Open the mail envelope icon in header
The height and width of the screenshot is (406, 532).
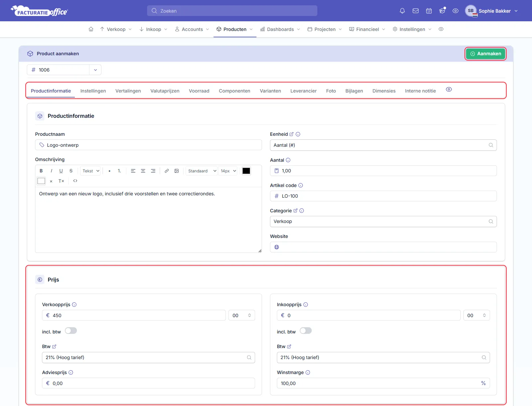click(x=416, y=11)
